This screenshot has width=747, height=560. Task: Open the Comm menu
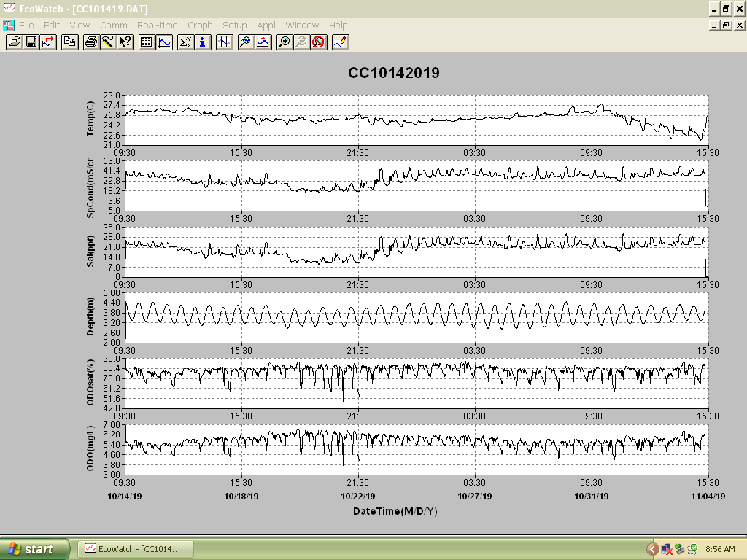113,26
